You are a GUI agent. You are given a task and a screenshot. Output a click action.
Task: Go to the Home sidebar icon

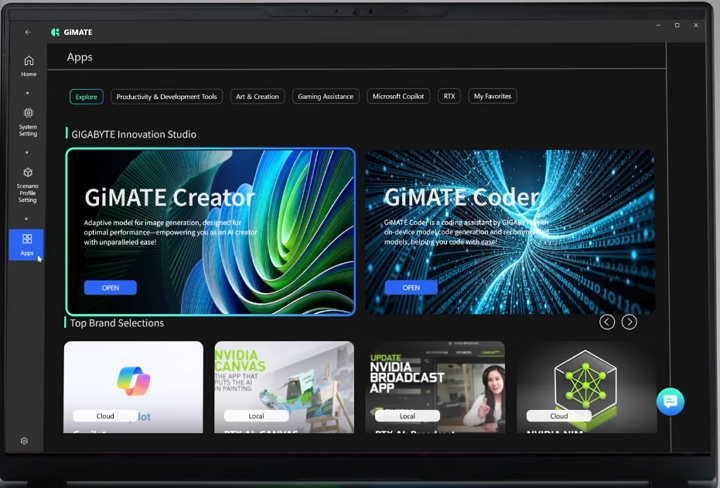28,65
